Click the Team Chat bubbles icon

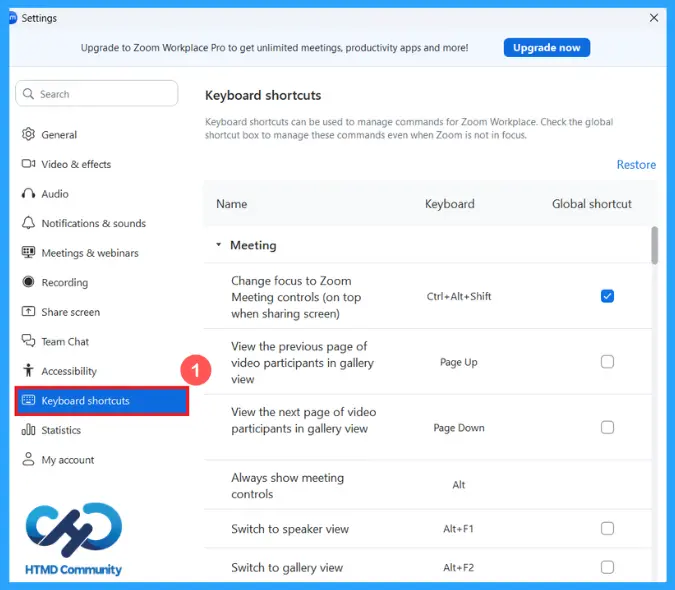pyautogui.click(x=28, y=341)
